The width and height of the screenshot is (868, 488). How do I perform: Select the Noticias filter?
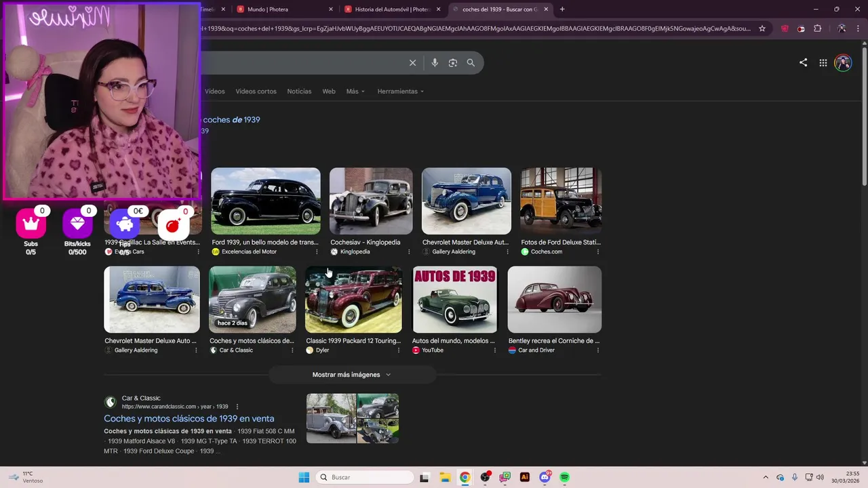(x=299, y=91)
